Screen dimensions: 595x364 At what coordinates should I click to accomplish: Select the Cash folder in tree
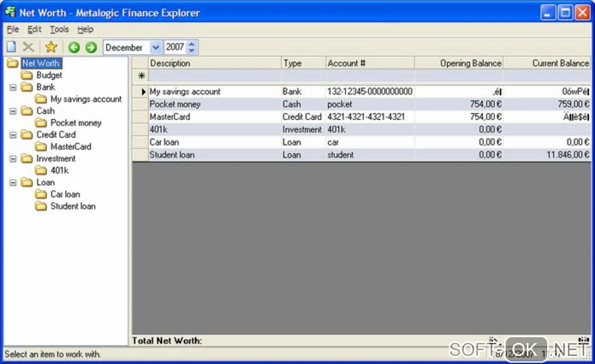(x=45, y=111)
